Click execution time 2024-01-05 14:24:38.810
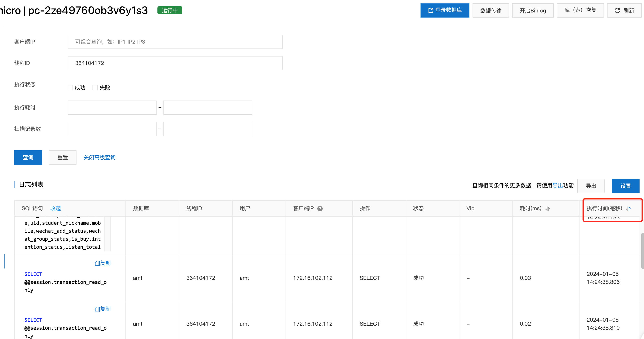644x339 pixels. (x=603, y=323)
